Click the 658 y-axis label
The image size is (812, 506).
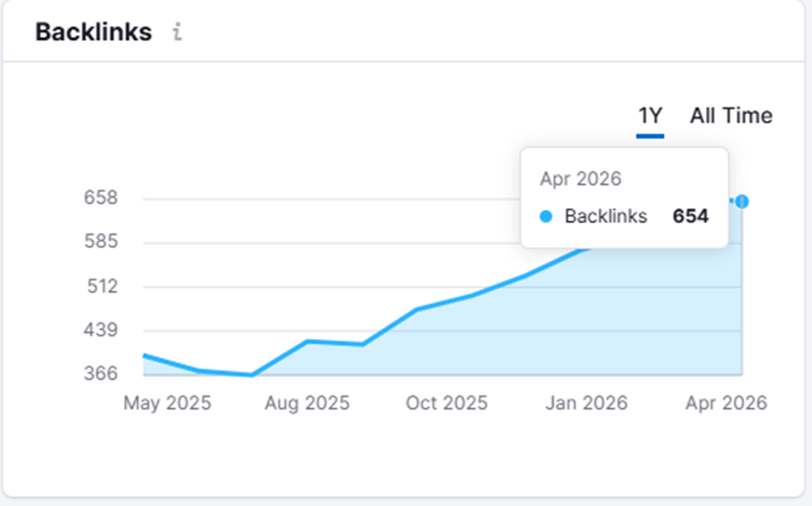[101, 199]
